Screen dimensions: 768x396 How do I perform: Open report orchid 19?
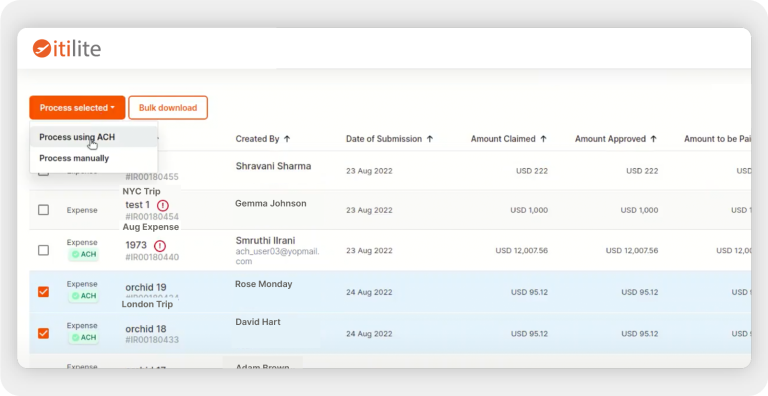(146, 287)
